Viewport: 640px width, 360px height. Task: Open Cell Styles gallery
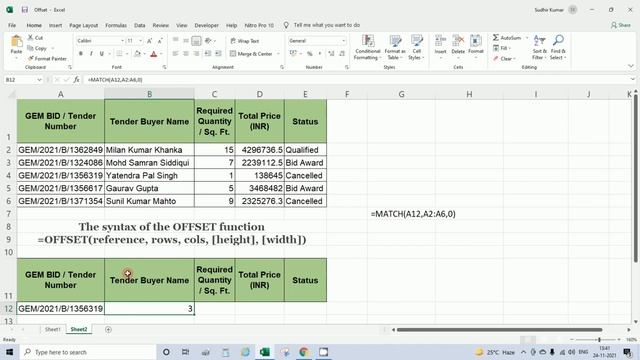[x=416, y=47]
